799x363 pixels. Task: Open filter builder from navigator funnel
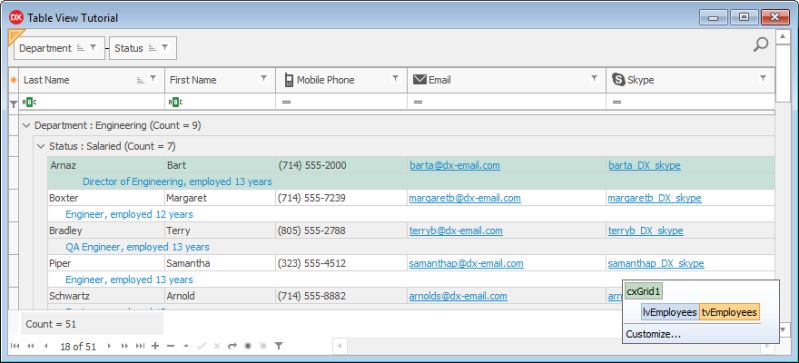[279, 346]
